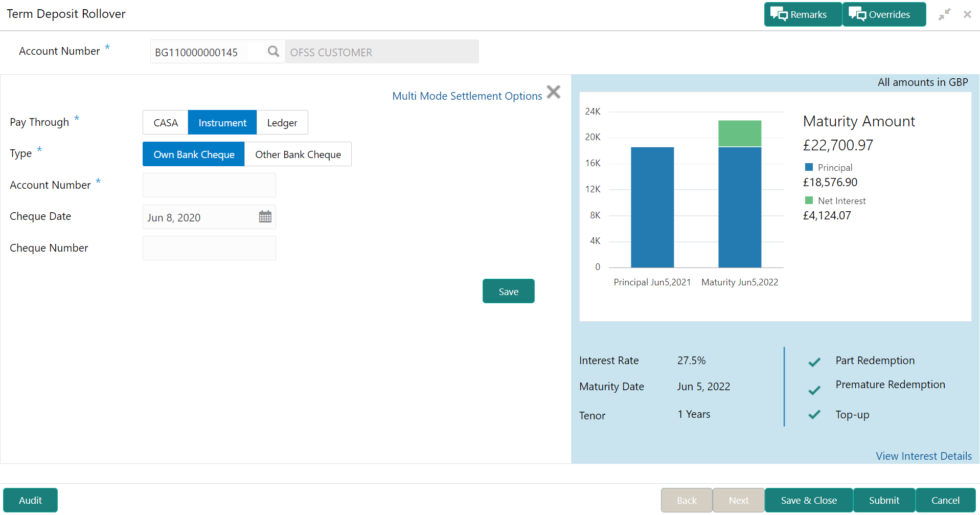The image size is (980, 515).
Task: Click the Net Interest green legend swatch
Action: pyautogui.click(x=809, y=200)
